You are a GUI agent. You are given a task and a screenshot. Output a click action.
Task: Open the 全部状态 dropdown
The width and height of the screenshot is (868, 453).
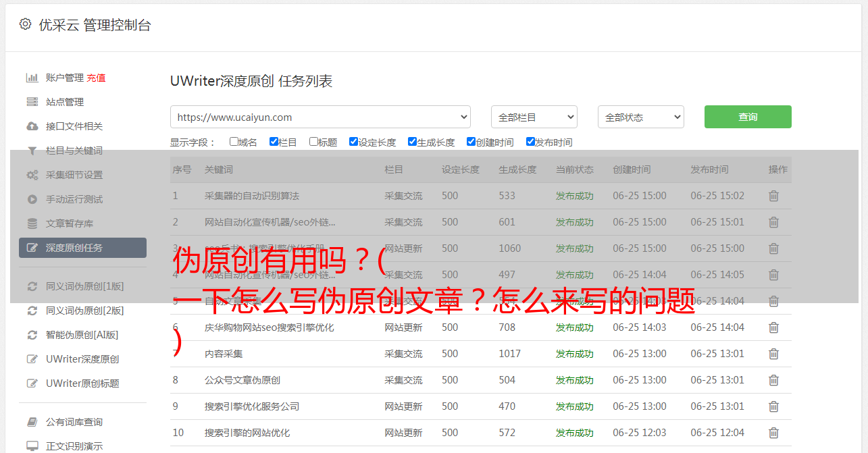pyautogui.click(x=641, y=117)
